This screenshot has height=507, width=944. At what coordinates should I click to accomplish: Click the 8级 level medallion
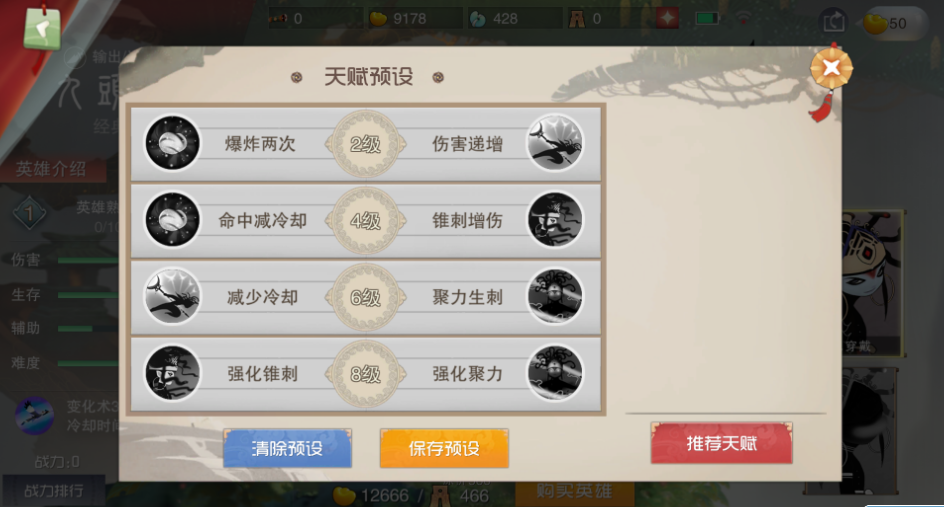tap(365, 374)
